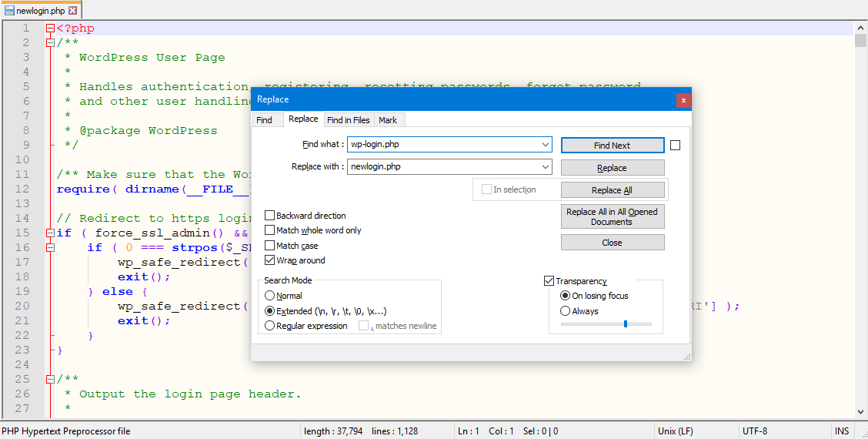Click the save-state disk icon on newlogin.php tab
Screen dimensions: 868x439
coord(9,10)
